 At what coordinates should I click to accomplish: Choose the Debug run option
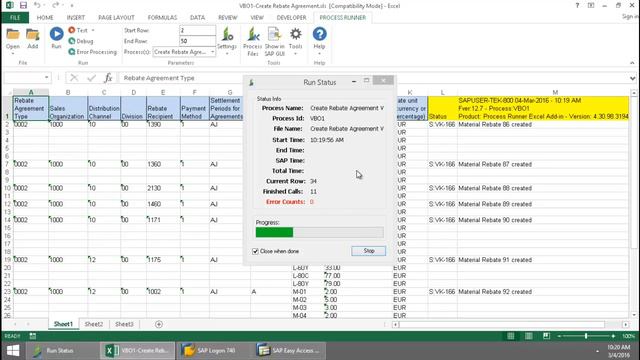pos(81,41)
